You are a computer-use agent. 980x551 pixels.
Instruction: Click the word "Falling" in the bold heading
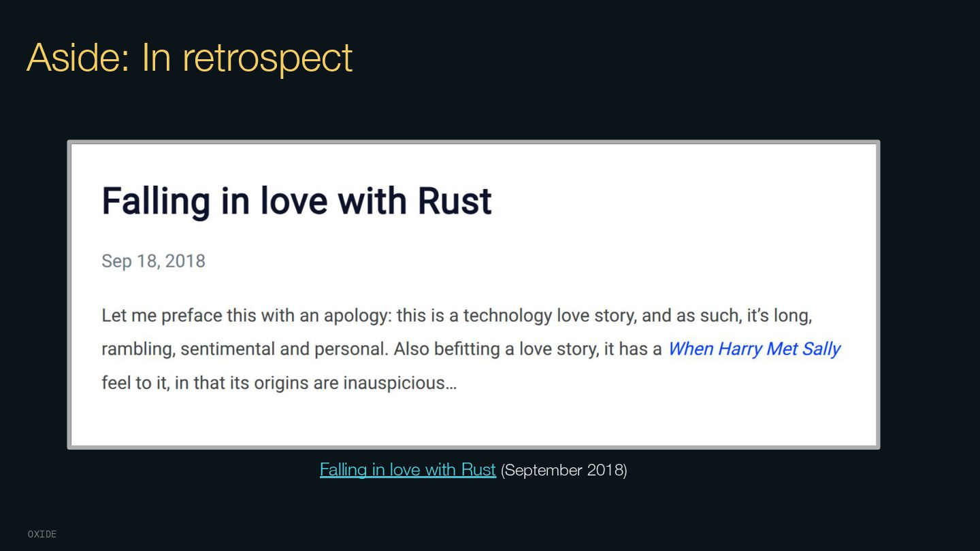tap(156, 201)
